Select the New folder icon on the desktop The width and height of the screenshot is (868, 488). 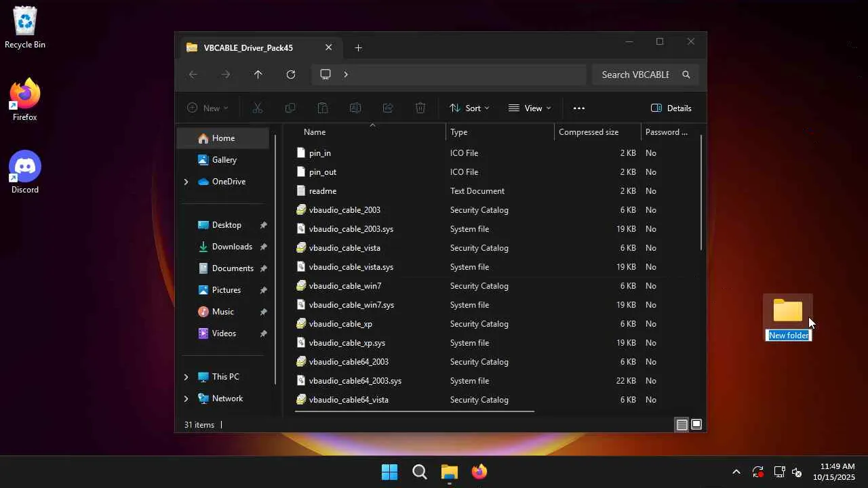click(788, 310)
